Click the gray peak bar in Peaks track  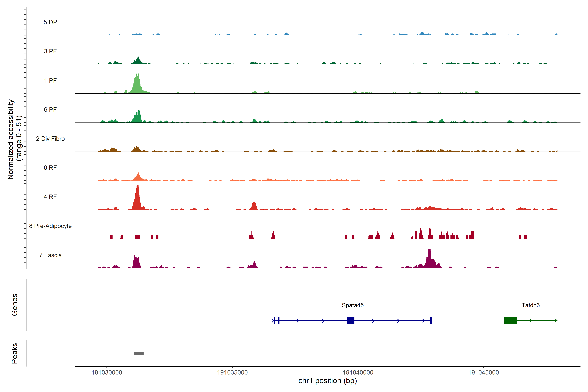point(139,353)
